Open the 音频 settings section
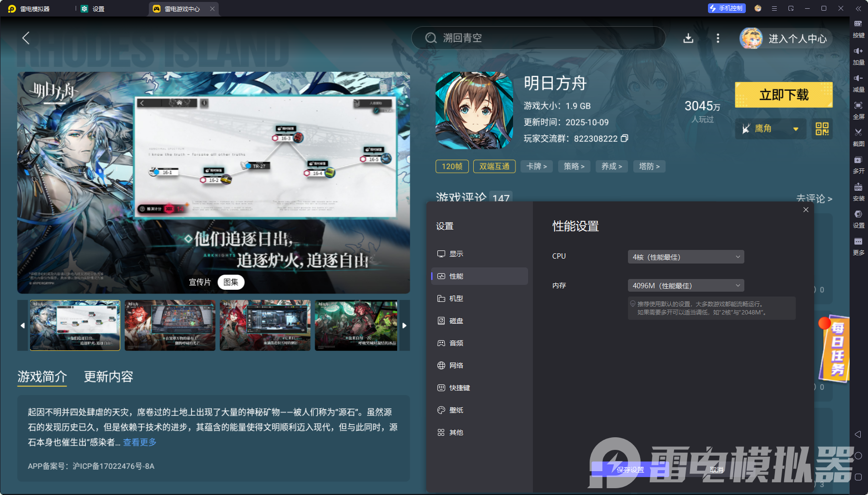This screenshot has height=495, width=868. point(456,343)
